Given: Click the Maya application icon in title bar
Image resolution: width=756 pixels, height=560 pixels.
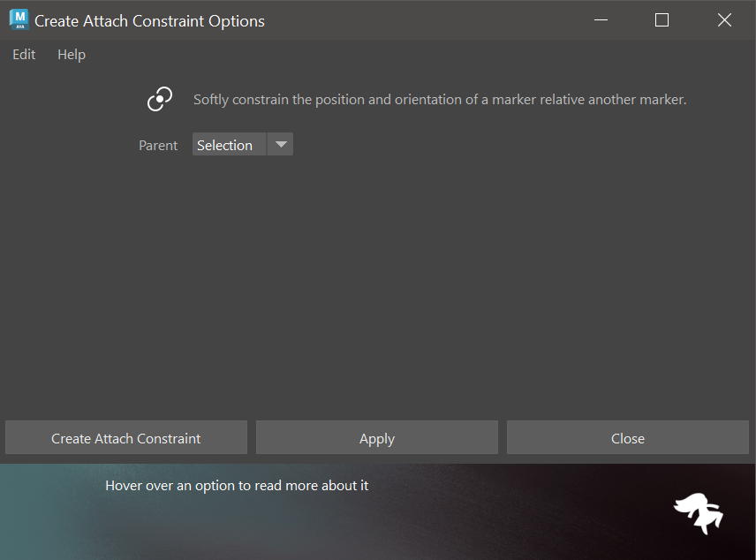Looking at the screenshot, I should tap(19, 19).
